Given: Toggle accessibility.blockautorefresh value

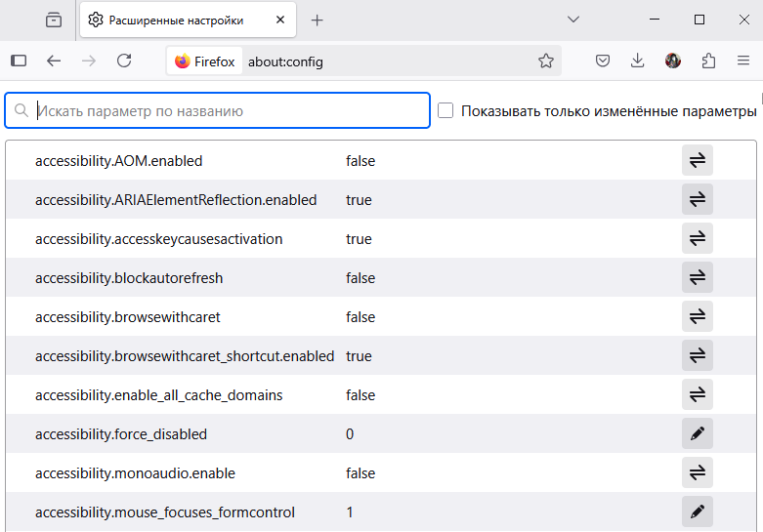Looking at the screenshot, I should click(697, 278).
